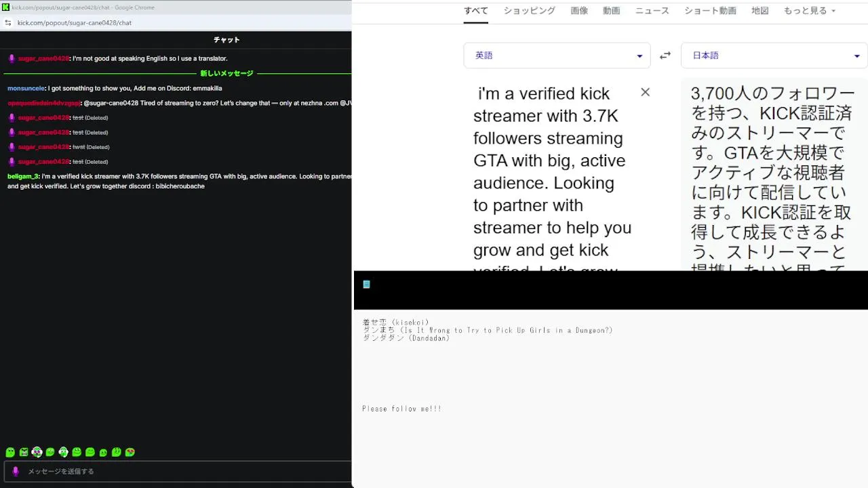Image resolution: width=868 pixels, height=488 pixels.
Task: Click the ダンダダン (Dandadan) line
Action: [x=406, y=338]
